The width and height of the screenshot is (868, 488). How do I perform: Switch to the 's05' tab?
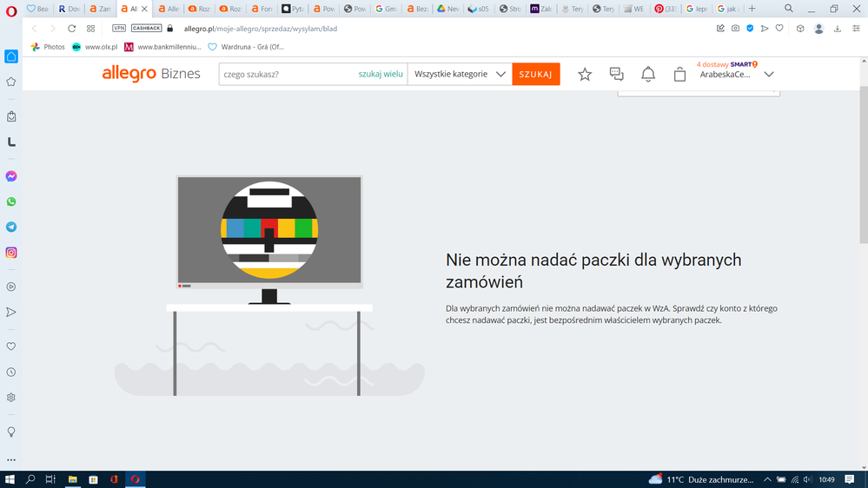[478, 9]
